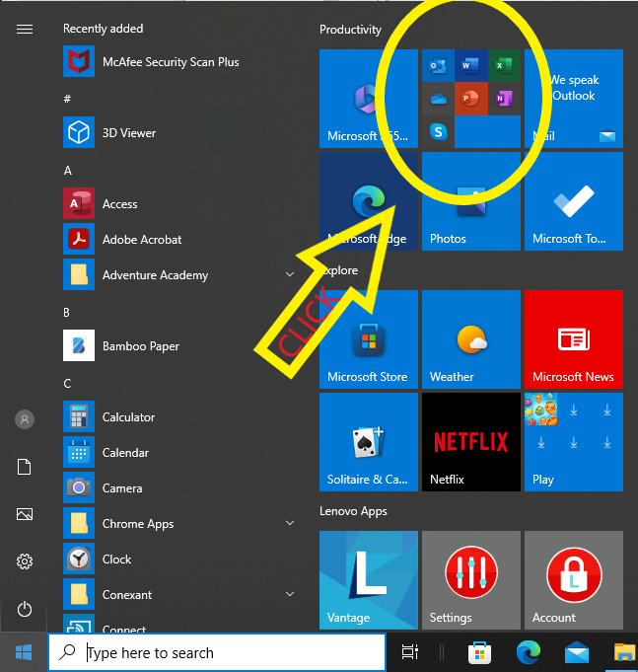Image resolution: width=638 pixels, height=672 pixels.
Task: Open the Microsoft Store tile
Action: pos(368,339)
